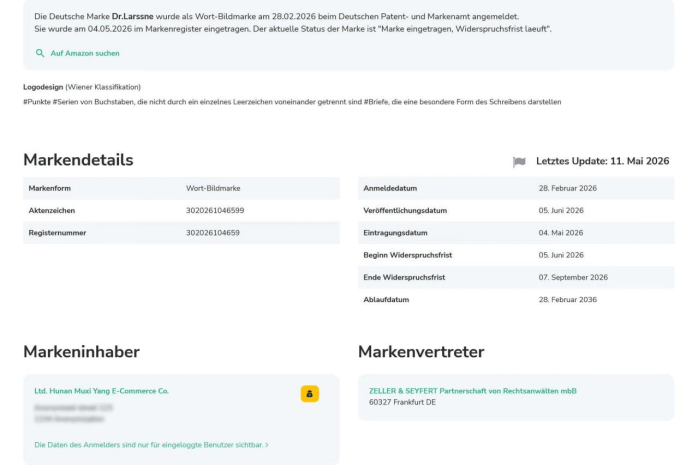The width and height of the screenshot is (692, 466).
Task: Click the Markeninhaber heading
Action: [82, 352]
